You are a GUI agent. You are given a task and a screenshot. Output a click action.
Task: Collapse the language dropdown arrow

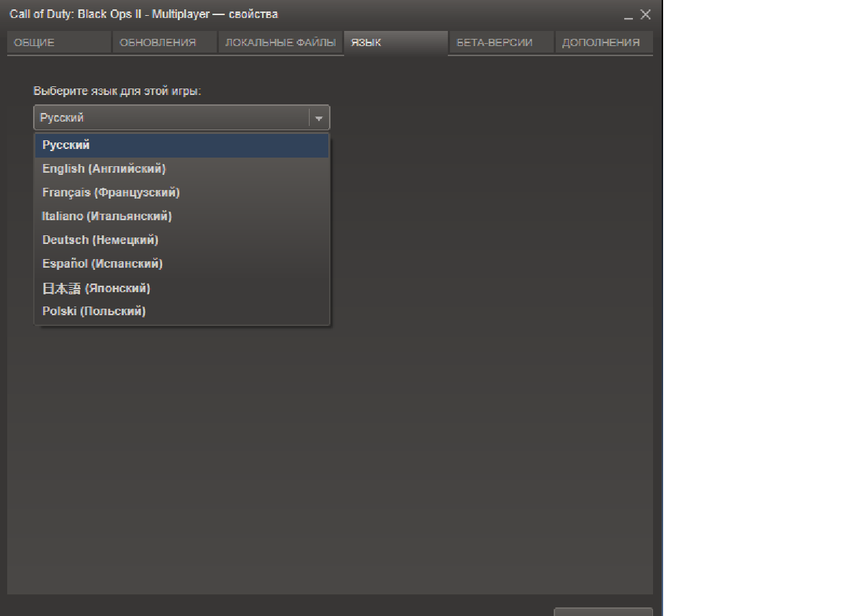pos(319,118)
